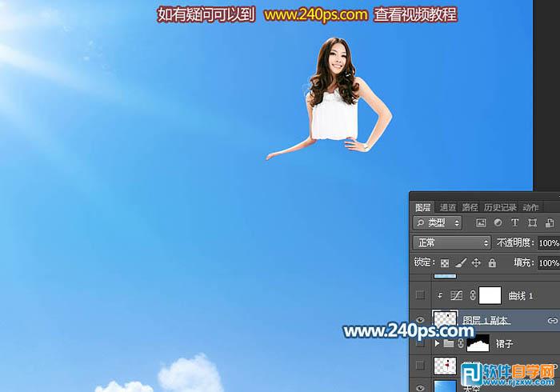
Task: Click mask link icon on 裙子 group
Action: point(460,343)
